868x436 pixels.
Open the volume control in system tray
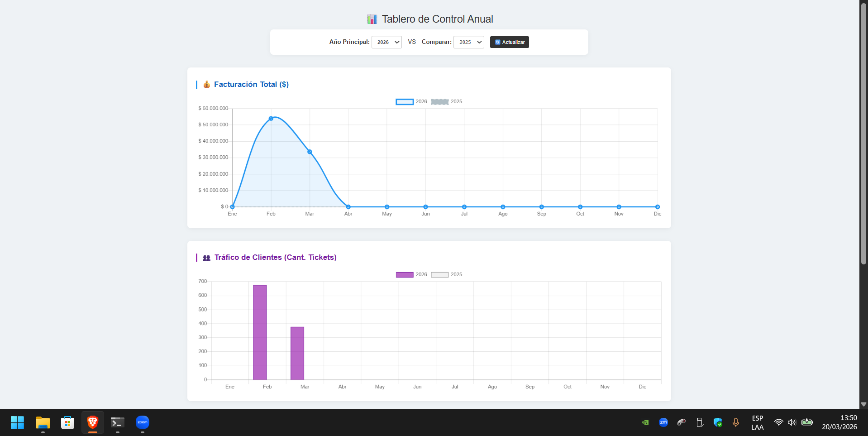792,422
